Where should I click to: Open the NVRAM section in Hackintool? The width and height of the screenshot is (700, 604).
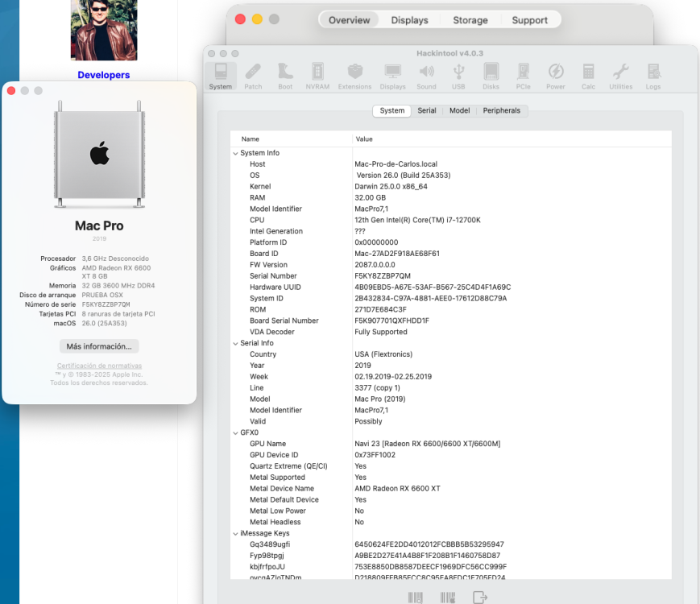point(317,77)
